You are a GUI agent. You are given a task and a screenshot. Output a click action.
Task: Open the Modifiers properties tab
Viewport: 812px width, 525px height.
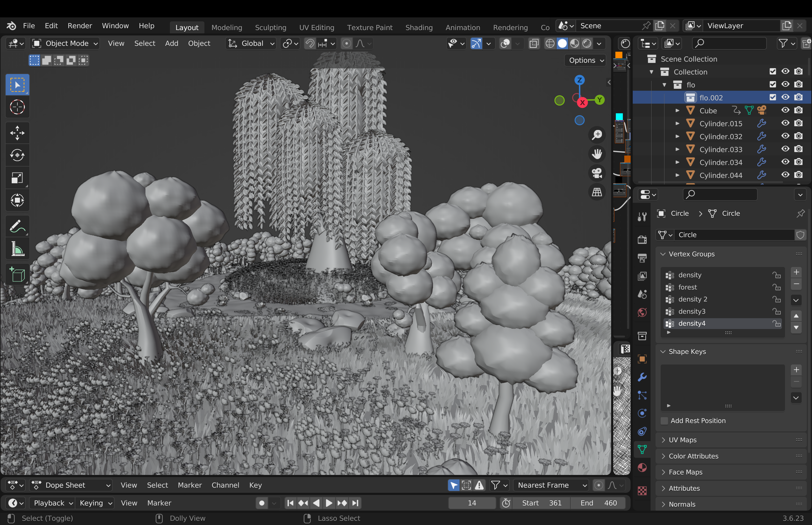[642, 377]
